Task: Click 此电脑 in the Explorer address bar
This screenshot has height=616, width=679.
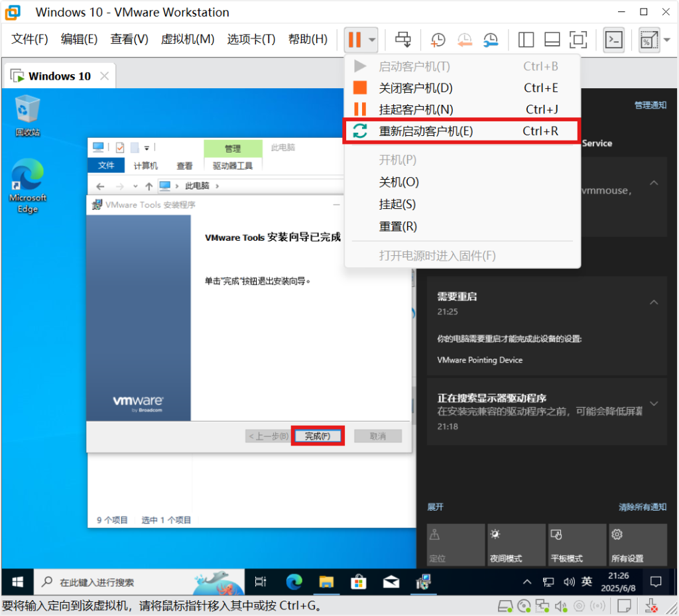Action: 197,186
